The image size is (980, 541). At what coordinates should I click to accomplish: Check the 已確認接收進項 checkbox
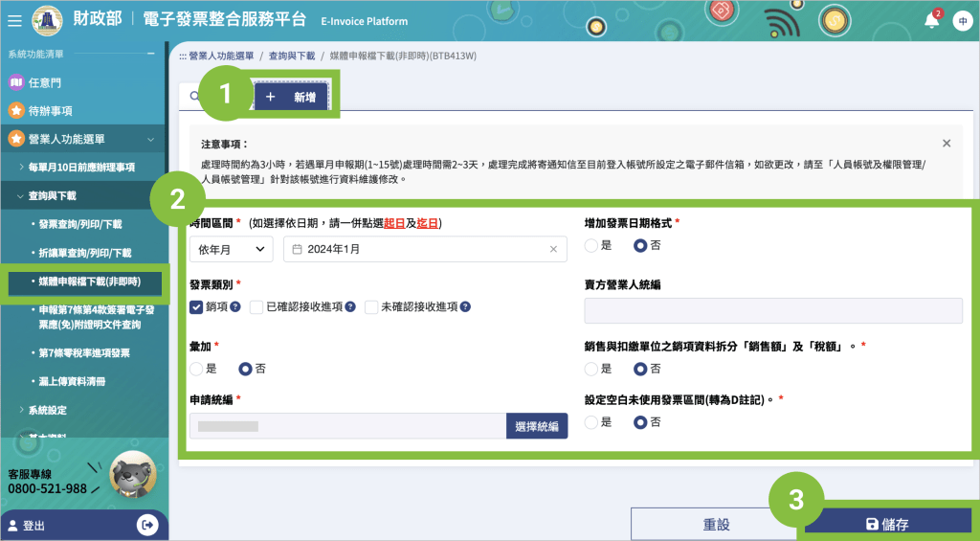coord(256,307)
